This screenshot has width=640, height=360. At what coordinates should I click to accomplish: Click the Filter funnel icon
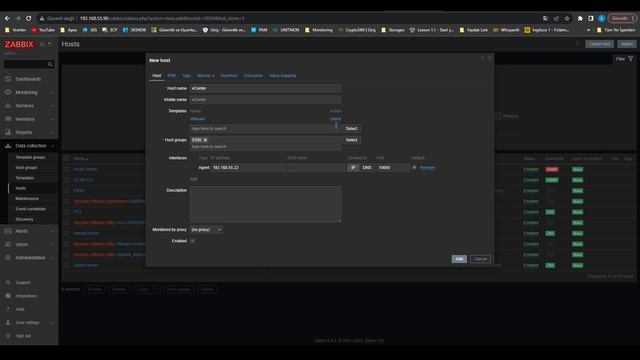(x=631, y=59)
